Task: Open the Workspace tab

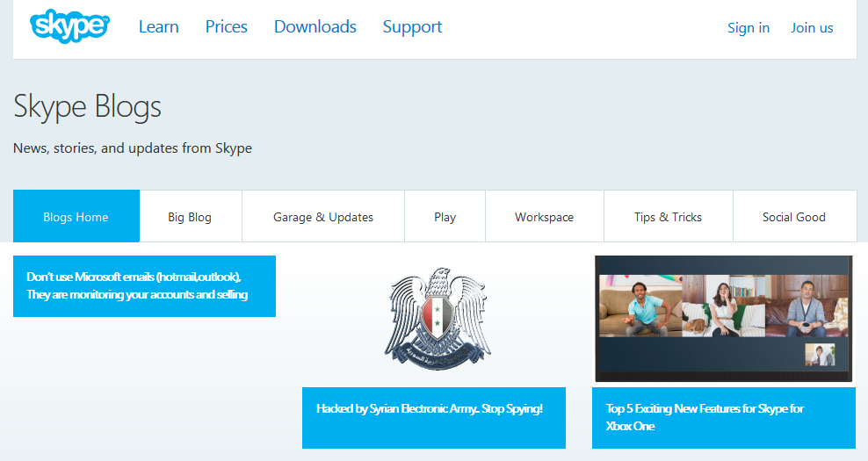Action: [545, 216]
